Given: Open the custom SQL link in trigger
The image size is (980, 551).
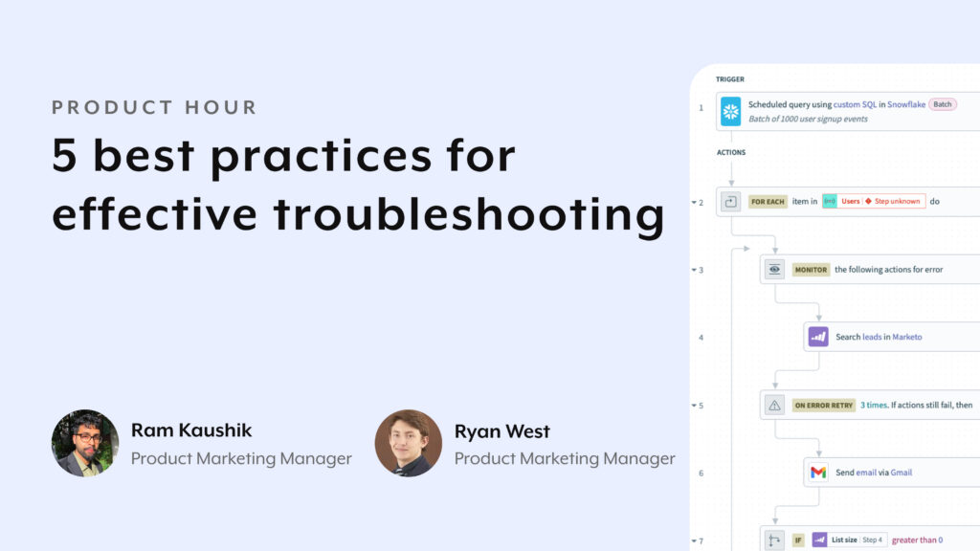Looking at the screenshot, I should coord(855,104).
